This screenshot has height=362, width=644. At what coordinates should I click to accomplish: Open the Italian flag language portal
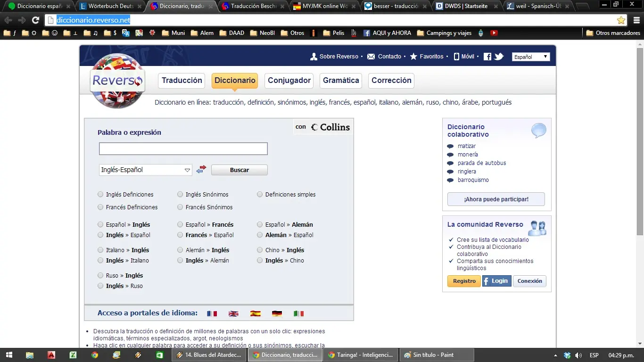(298, 313)
